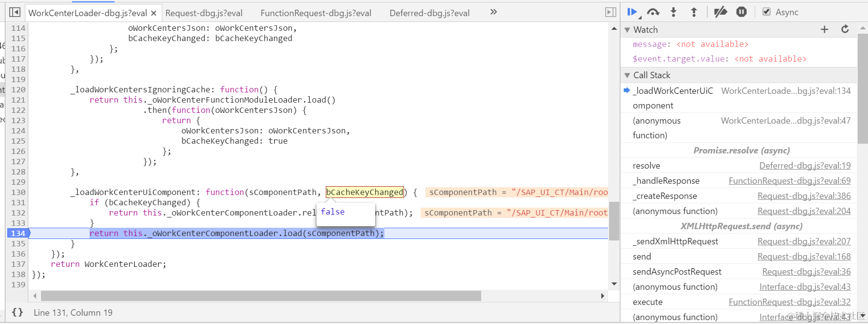Uncheck the Async checkbox

[766, 12]
